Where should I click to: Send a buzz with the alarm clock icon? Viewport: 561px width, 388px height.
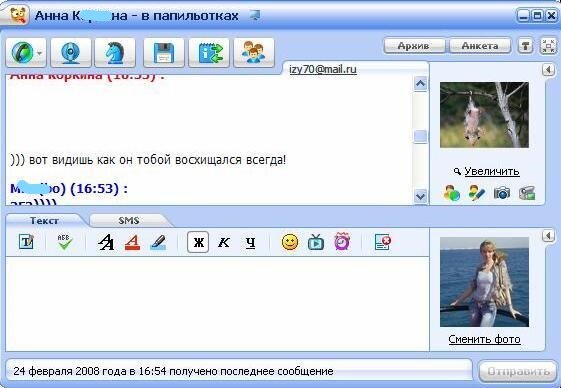coord(342,241)
